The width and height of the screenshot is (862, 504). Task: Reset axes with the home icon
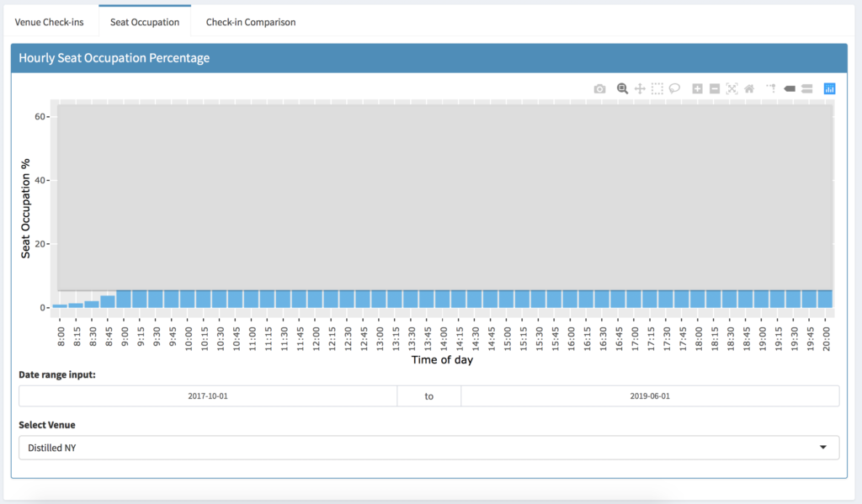click(x=748, y=88)
